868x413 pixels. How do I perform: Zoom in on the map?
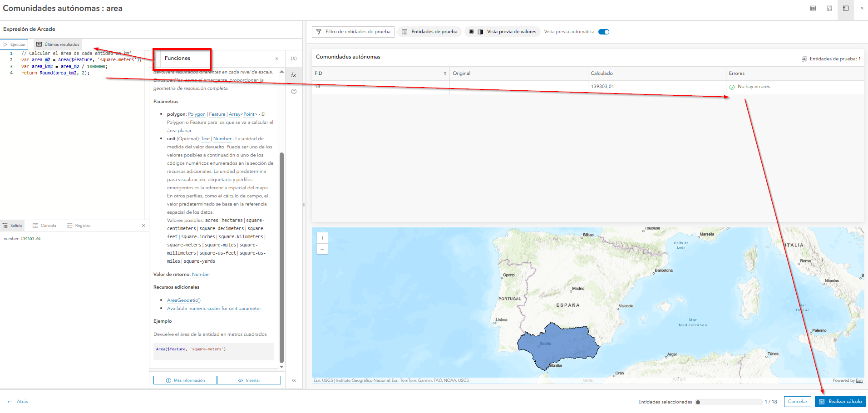pos(322,238)
